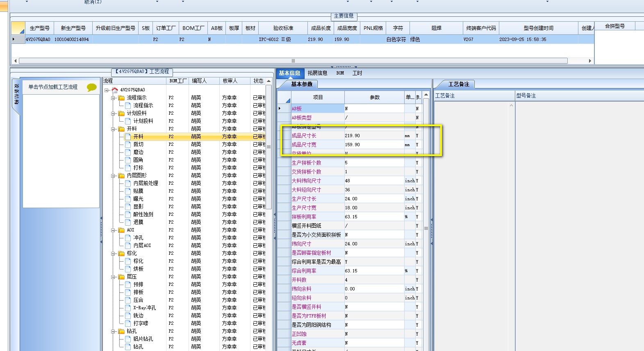Click the 成品长度 column header
This screenshot has height=351, width=644.
coord(321,28)
